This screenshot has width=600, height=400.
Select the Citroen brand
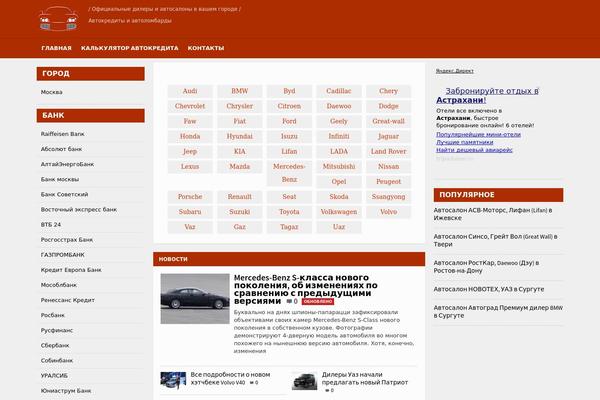click(x=289, y=106)
